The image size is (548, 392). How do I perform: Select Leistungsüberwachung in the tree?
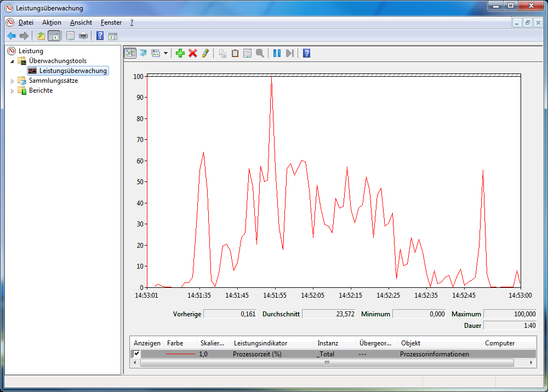pos(72,71)
